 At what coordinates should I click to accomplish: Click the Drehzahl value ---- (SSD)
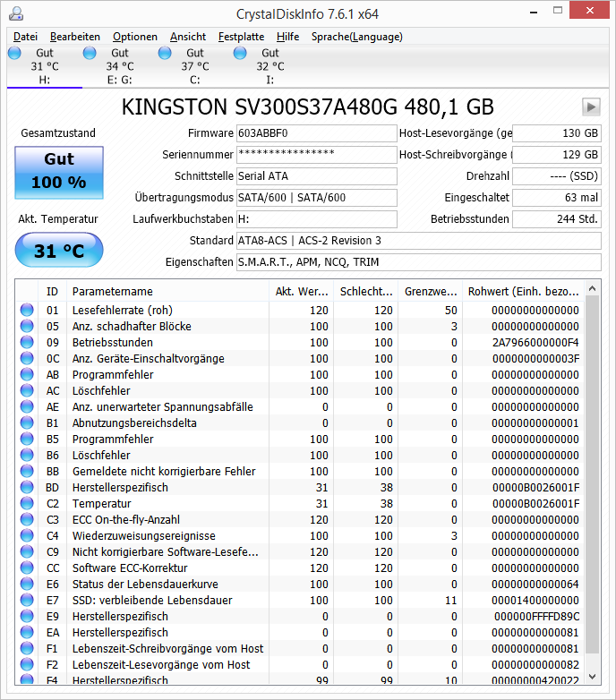[557, 175]
